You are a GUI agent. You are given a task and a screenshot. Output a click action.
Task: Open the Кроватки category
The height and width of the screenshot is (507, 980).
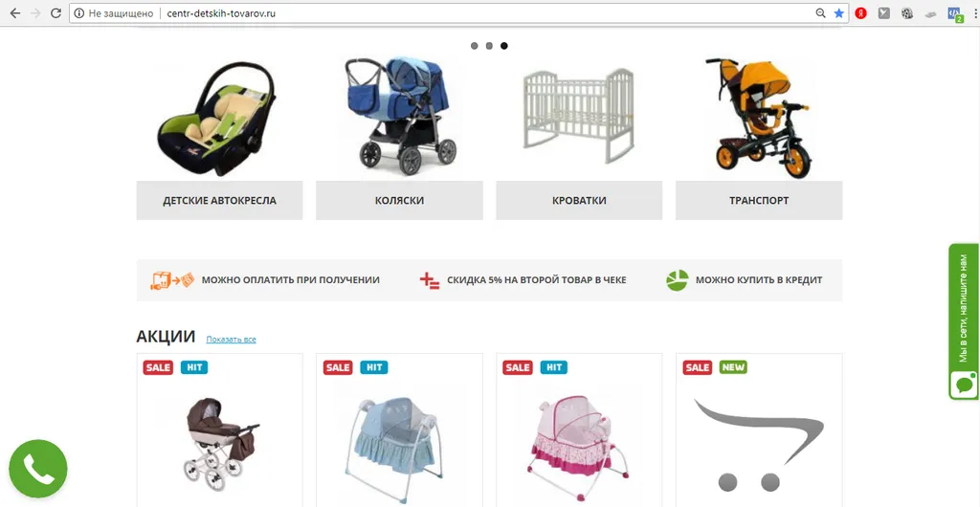click(579, 201)
